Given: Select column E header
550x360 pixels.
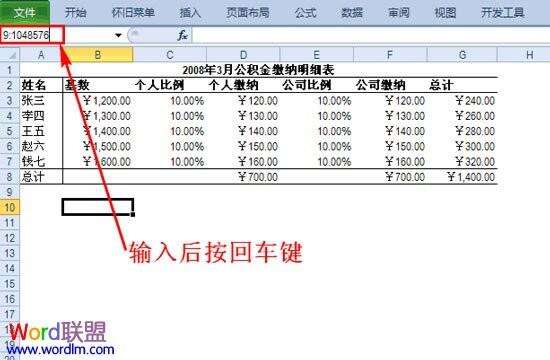Looking at the screenshot, I should tap(316, 55).
